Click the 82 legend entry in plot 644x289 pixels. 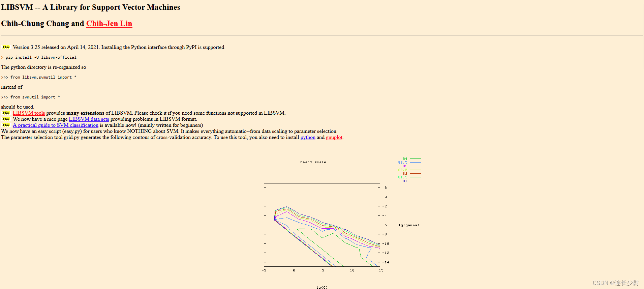click(412, 173)
